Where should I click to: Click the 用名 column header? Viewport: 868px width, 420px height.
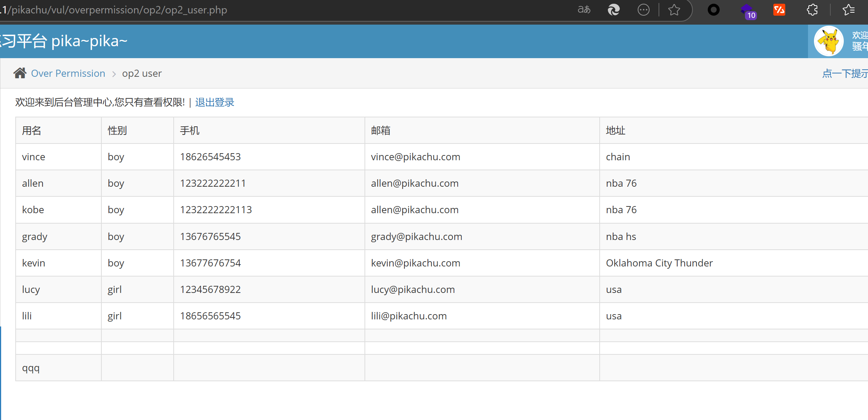pyautogui.click(x=32, y=130)
